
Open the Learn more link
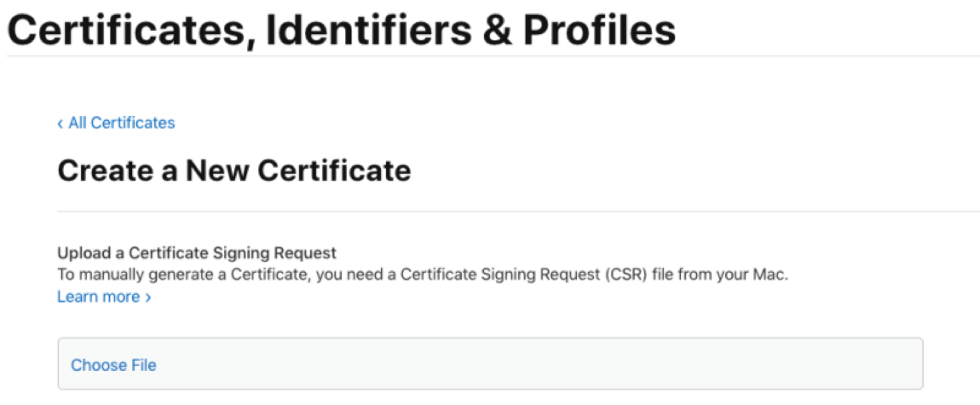pos(104,297)
